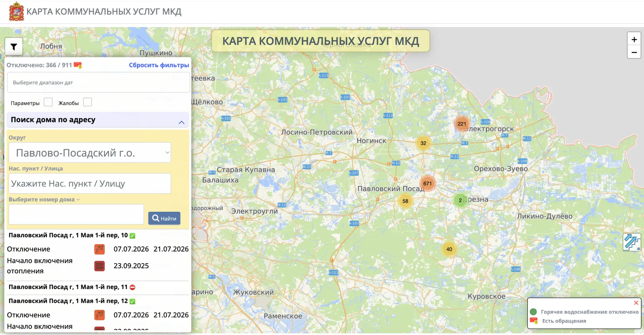The height and width of the screenshot is (335, 644).
Task: Click the house number input field
Action: point(76,214)
